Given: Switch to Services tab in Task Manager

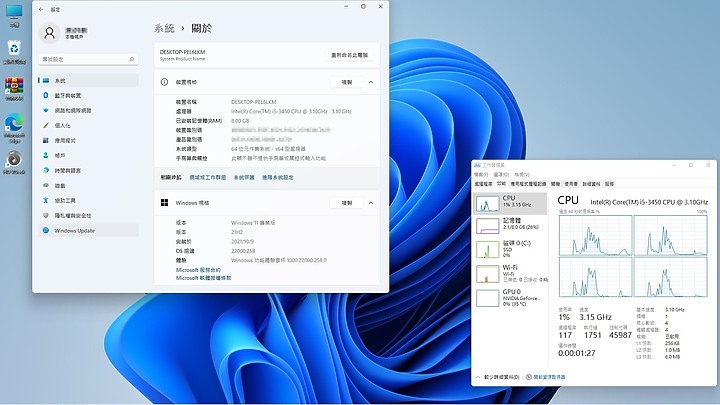Looking at the screenshot, I should point(609,184).
